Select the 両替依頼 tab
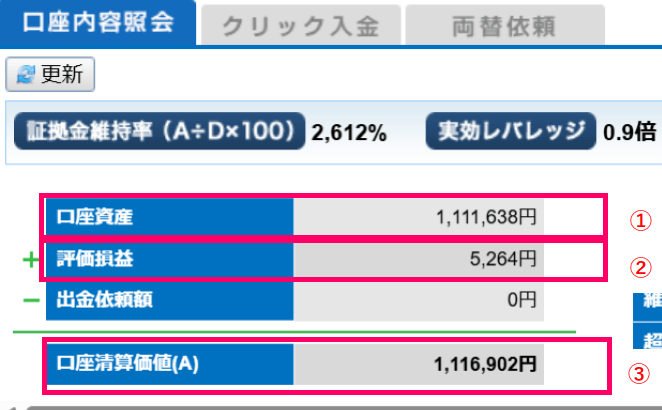The height and width of the screenshot is (410, 662). coord(505,25)
